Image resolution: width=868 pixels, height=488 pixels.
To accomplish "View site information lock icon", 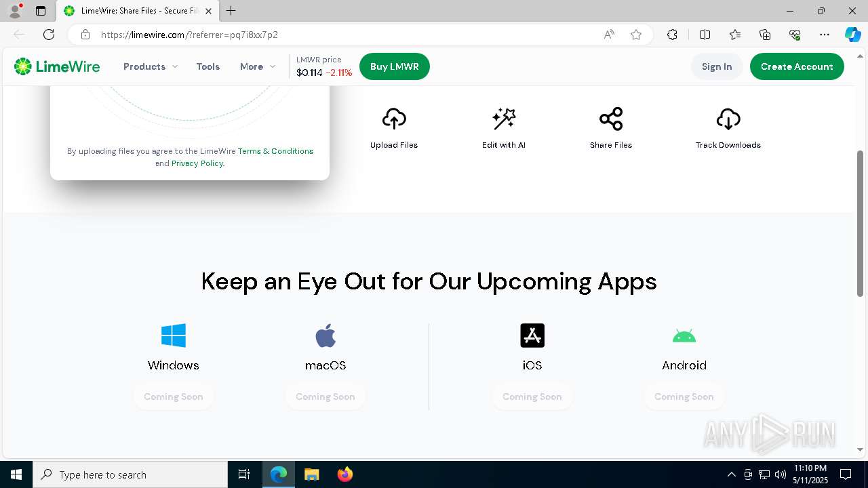I will (85, 35).
